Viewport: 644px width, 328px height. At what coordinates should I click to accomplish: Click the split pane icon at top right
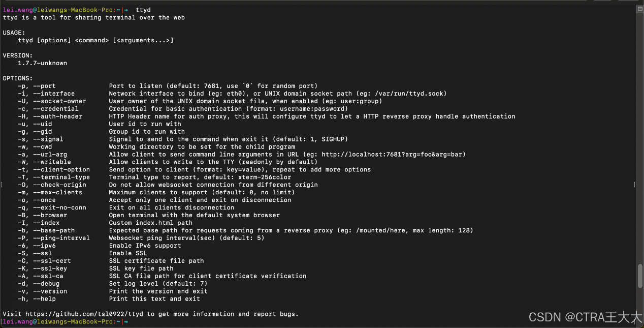639,9
